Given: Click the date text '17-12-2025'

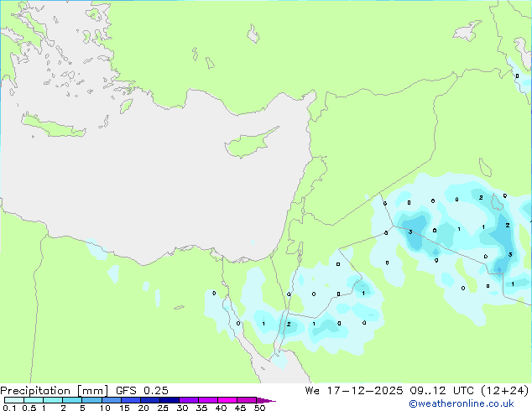Looking at the screenshot, I should [x=365, y=391].
